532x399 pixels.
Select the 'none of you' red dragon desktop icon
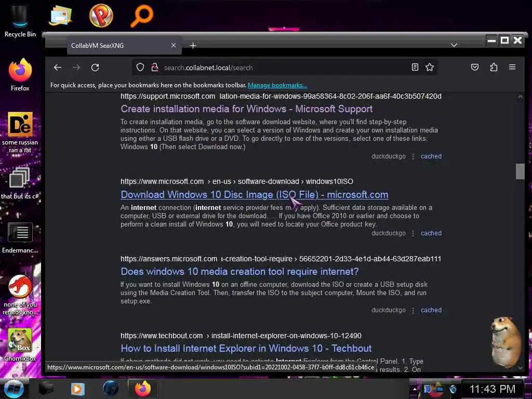pos(20,295)
